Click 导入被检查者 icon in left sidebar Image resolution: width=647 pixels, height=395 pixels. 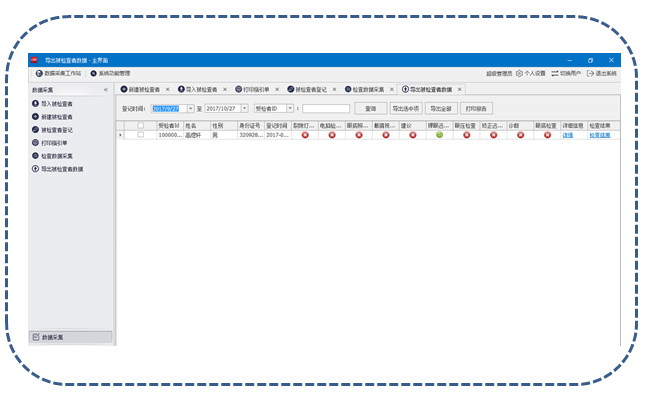[x=35, y=104]
